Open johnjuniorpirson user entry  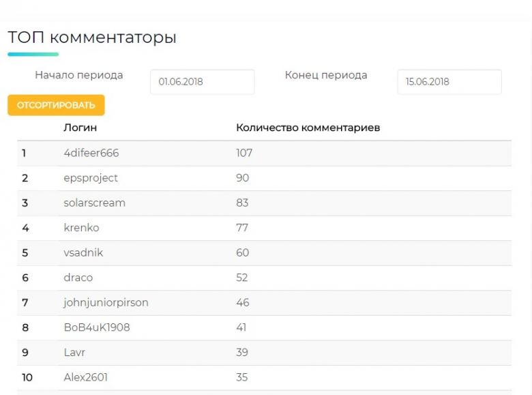[106, 303]
